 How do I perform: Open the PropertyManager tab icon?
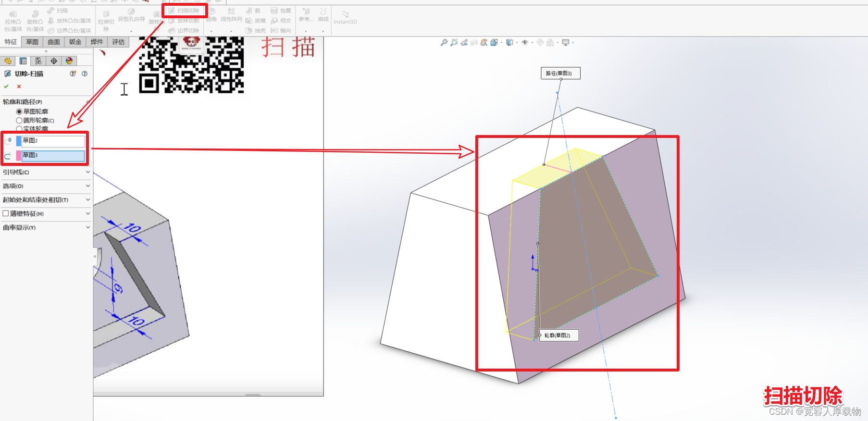[x=23, y=61]
